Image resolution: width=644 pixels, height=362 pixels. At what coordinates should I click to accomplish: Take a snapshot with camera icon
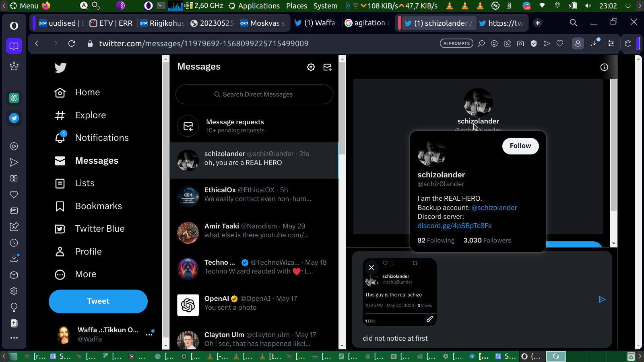point(520,43)
